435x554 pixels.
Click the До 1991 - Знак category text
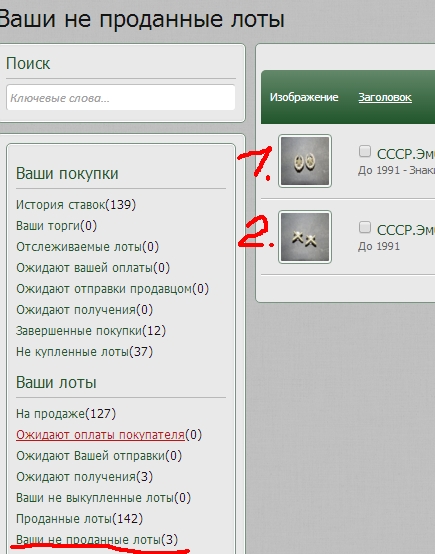click(x=396, y=170)
